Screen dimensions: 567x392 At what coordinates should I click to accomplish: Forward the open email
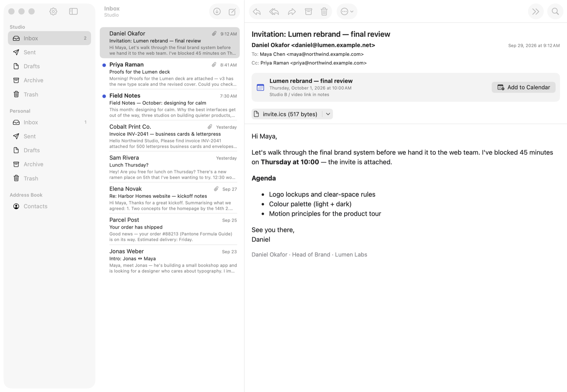point(292,12)
